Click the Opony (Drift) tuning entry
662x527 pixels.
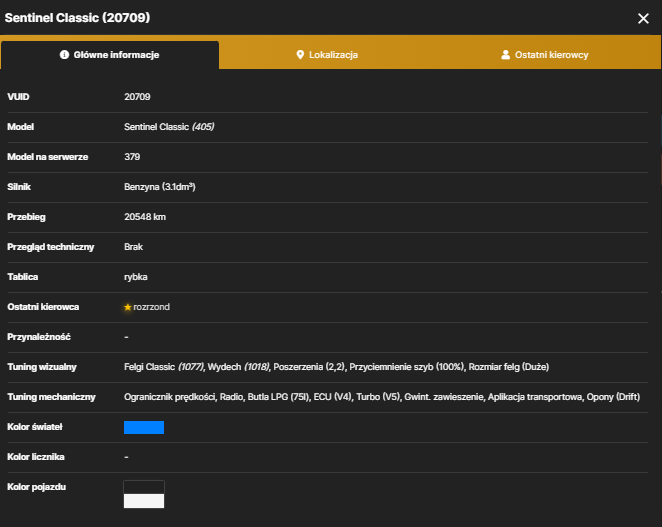pyautogui.click(x=613, y=397)
